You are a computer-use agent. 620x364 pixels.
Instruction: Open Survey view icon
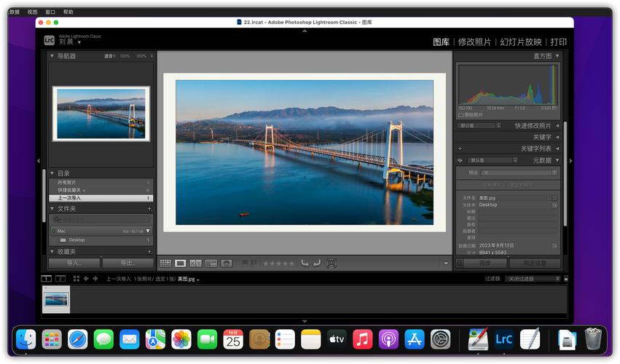pyautogui.click(x=211, y=264)
